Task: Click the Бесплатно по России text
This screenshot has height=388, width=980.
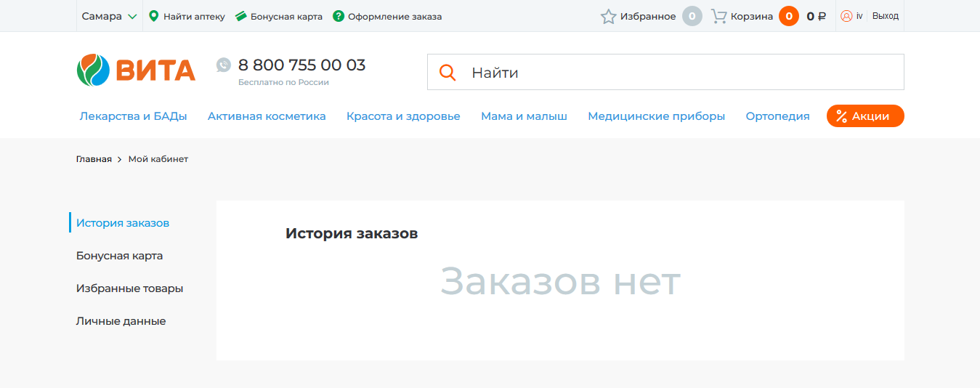Action: coord(283,83)
